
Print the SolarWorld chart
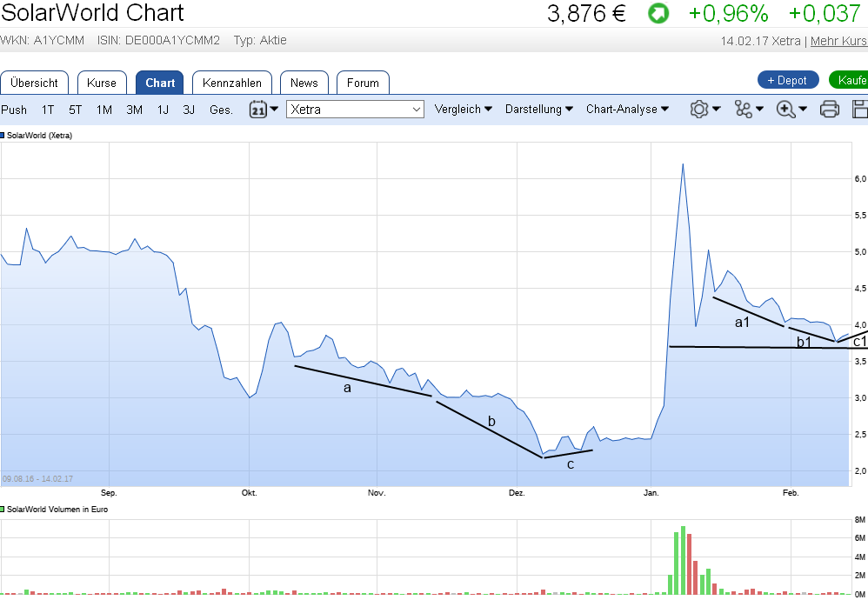(829, 109)
